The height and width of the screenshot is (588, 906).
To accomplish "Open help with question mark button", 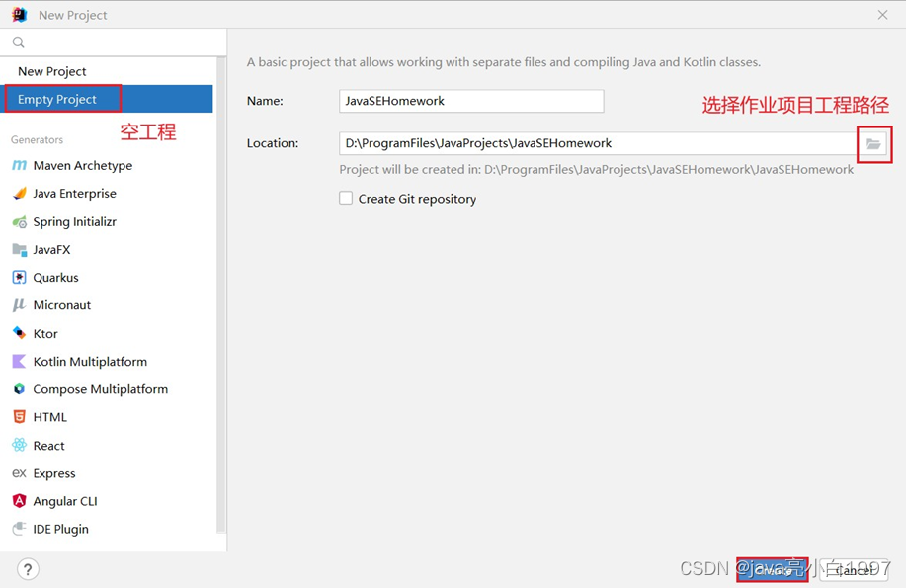I will coord(28,569).
